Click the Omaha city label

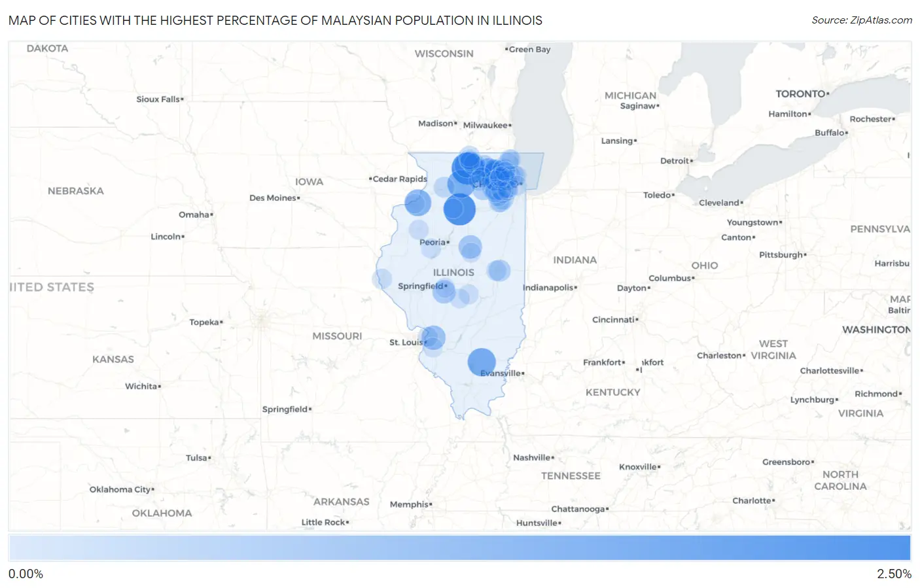[x=196, y=215]
